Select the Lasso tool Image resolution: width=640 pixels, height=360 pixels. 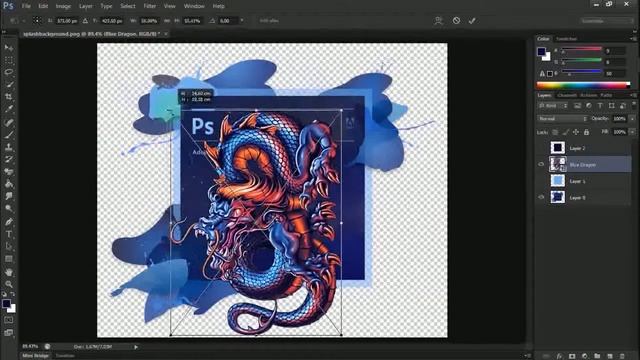coord(9,72)
